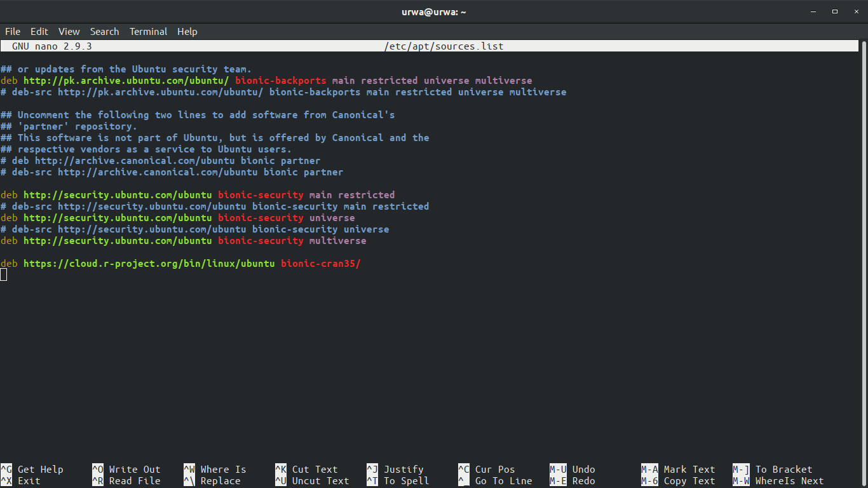Image resolution: width=868 pixels, height=488 pixels.
Task: Click the Write Out shortcut label
Action: pos(135,470)
